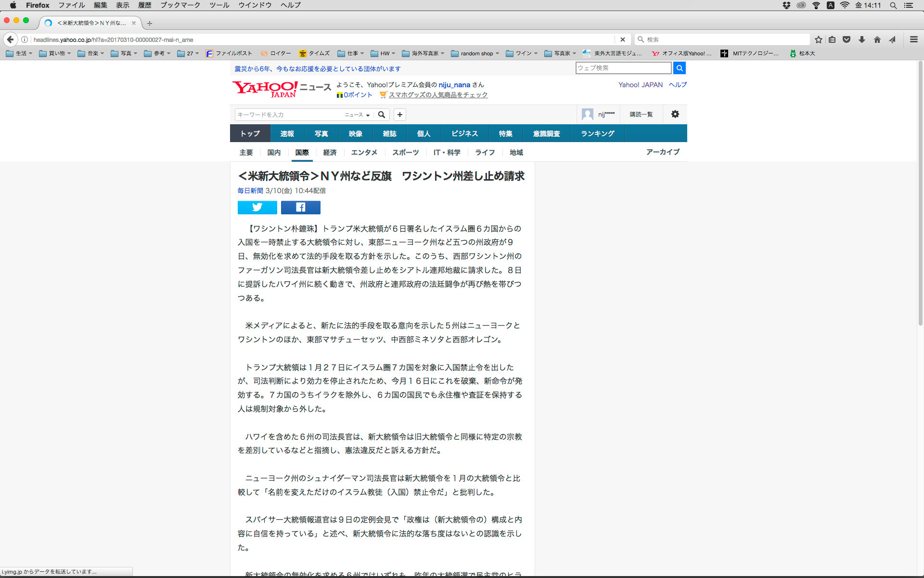This screenshot has height=578, width=924.
Task: Select the 経済 news category tab
Action: (x=330, y=152)
